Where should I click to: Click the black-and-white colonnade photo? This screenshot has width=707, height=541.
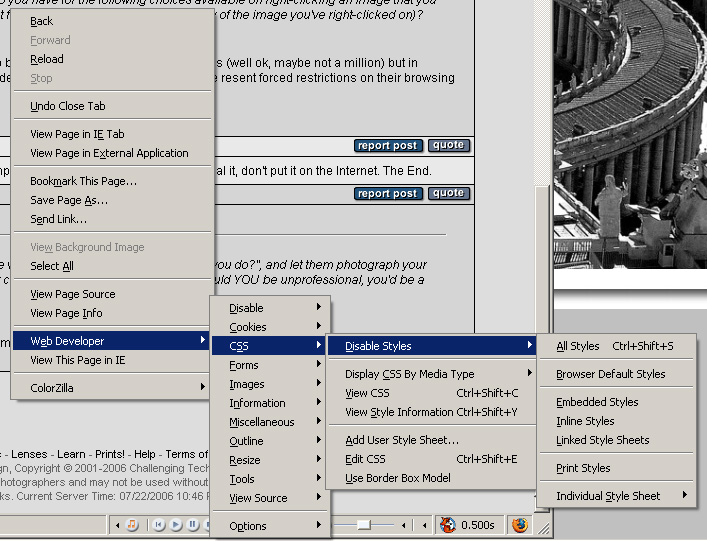point(630,134)
